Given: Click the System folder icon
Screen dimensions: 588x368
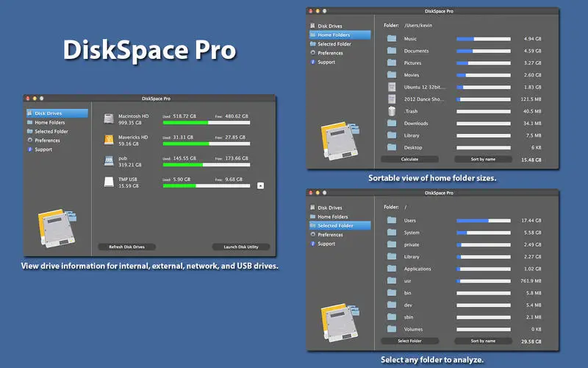Looking at the screenshot, I should pyautogui.click(x=392, y=232).
